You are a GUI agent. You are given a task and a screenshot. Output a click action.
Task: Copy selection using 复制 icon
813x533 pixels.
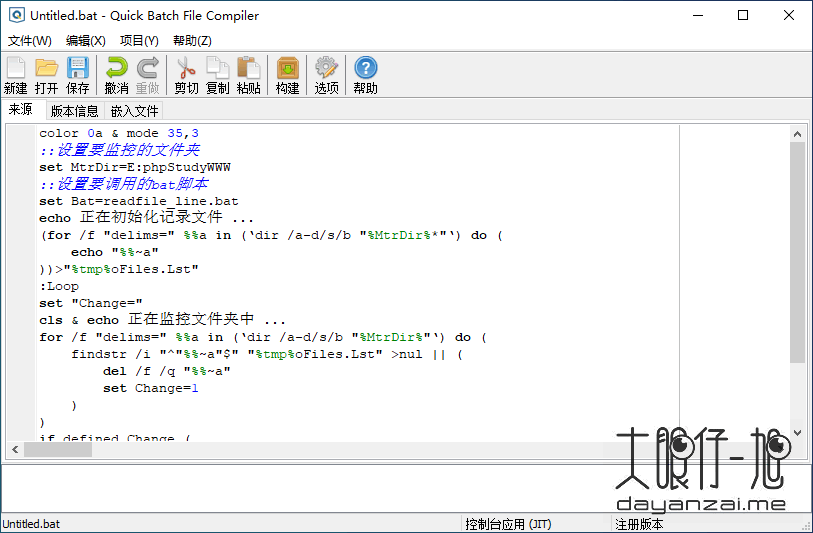[x=217, y=75]
